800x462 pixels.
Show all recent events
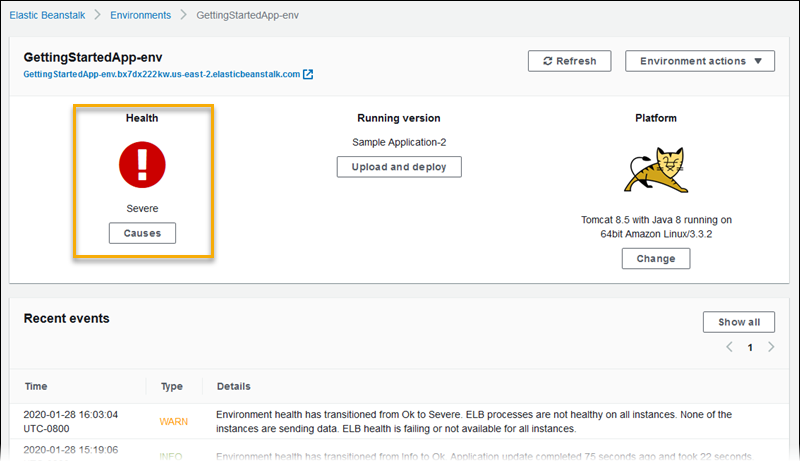click(x=738, y=322)
